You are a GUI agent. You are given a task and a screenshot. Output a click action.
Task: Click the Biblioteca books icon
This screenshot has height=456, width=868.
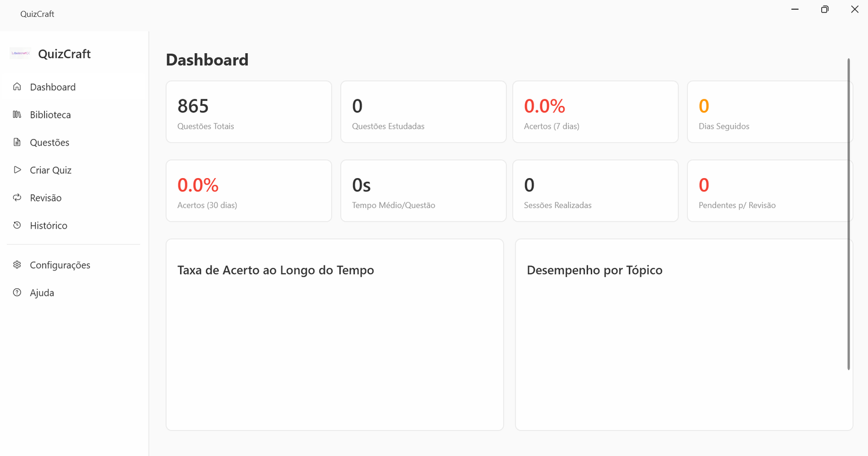point(17,115)
